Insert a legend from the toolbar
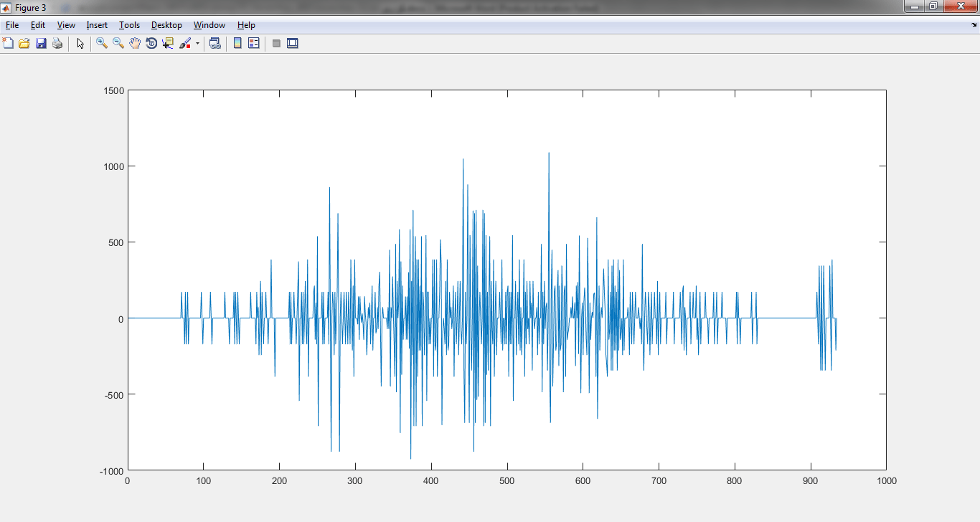 point(253,43)
